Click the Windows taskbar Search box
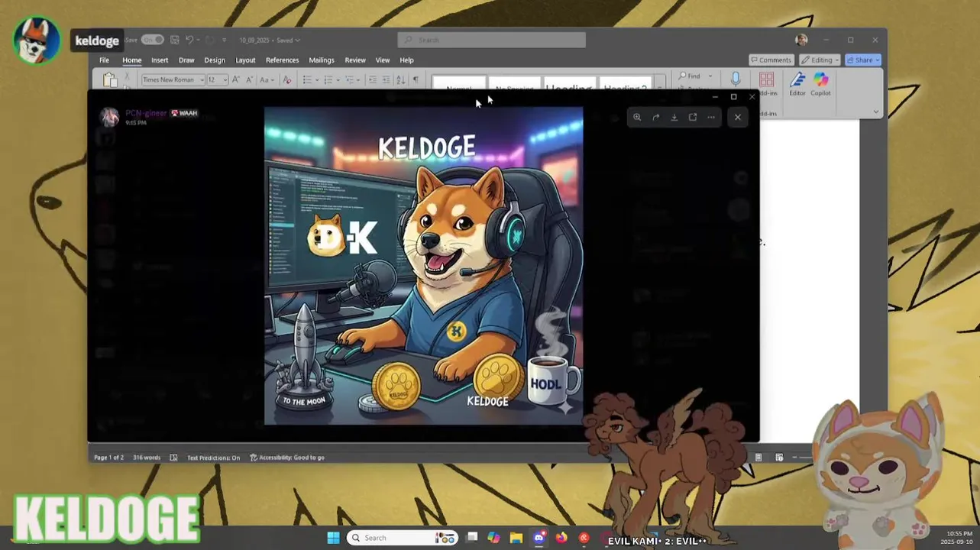 pos(403,538)
